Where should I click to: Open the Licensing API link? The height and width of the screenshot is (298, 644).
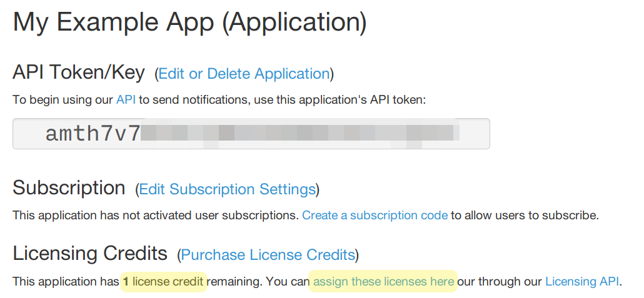(x=581, y=282)
